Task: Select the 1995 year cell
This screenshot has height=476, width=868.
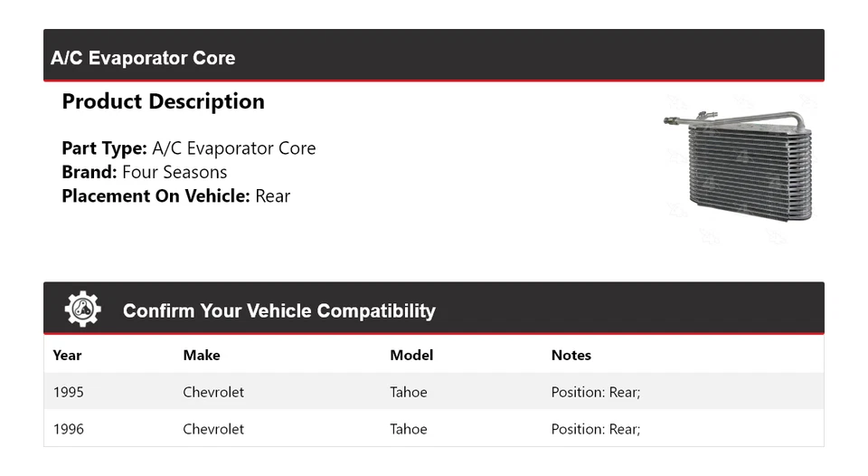Action: [69, 392]
